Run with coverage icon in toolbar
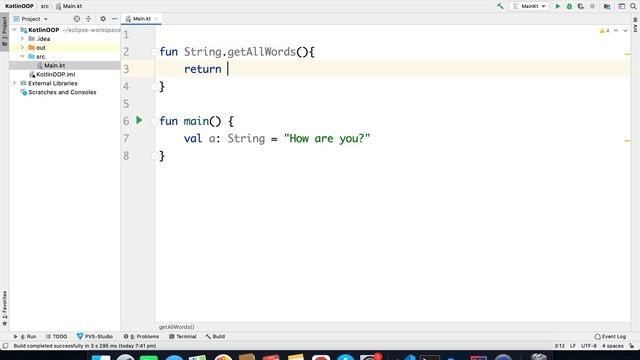640x360 pixels. [580, 6]
